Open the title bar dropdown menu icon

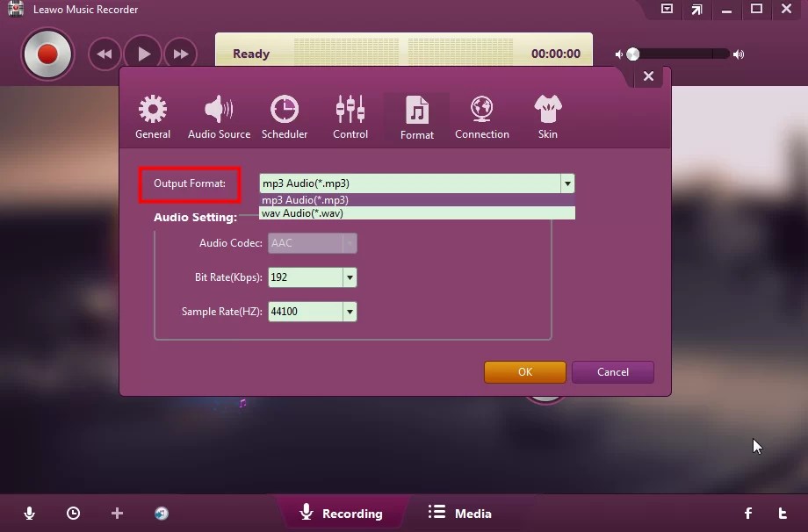pos(667,9)
